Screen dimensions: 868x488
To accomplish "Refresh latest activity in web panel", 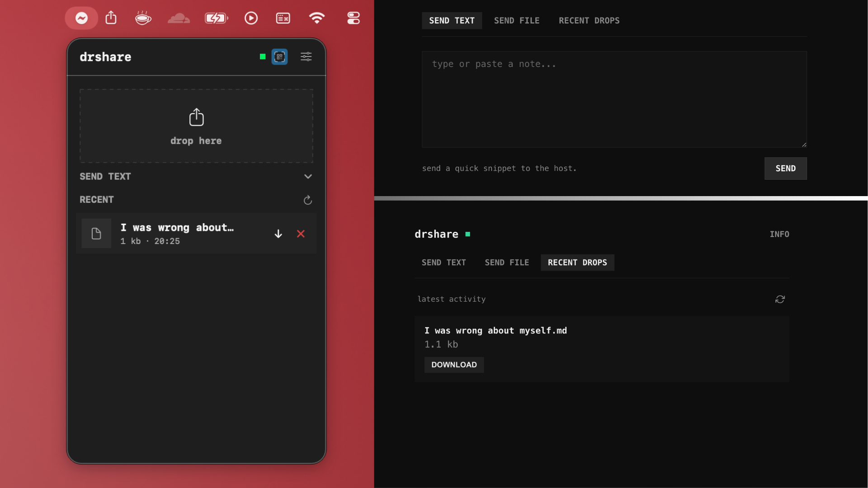I will [780, 299].
